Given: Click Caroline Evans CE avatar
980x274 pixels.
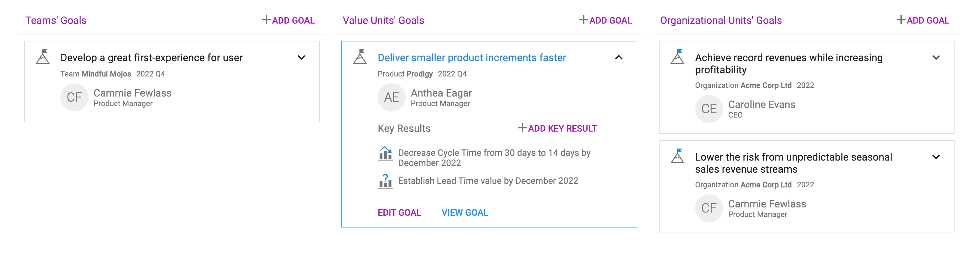Looking at the screenshot, I should click(709, 109).
